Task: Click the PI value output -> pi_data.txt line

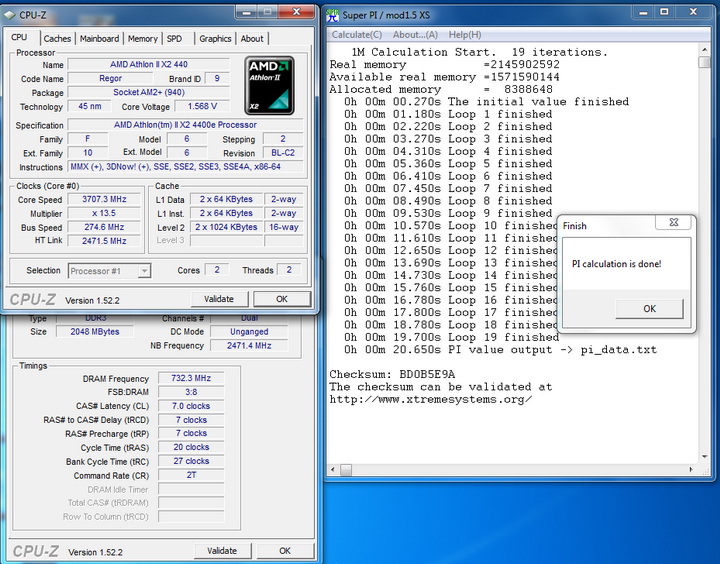Action: (x=501, y=350)
